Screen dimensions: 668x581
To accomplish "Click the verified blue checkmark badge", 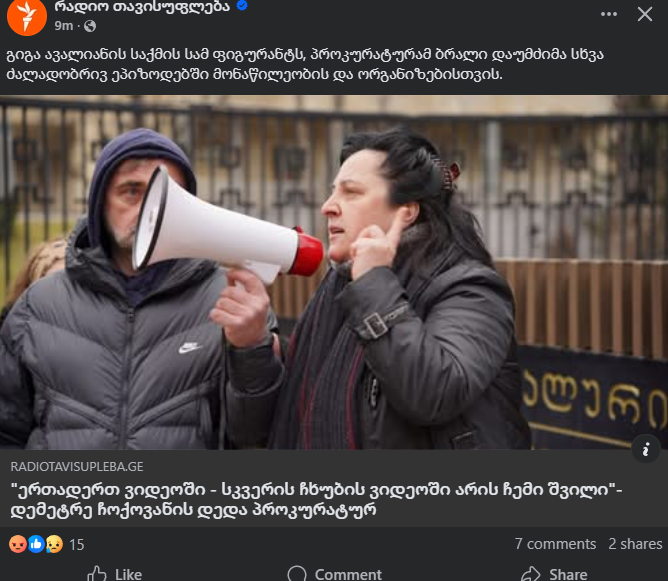I will point(242,6).
